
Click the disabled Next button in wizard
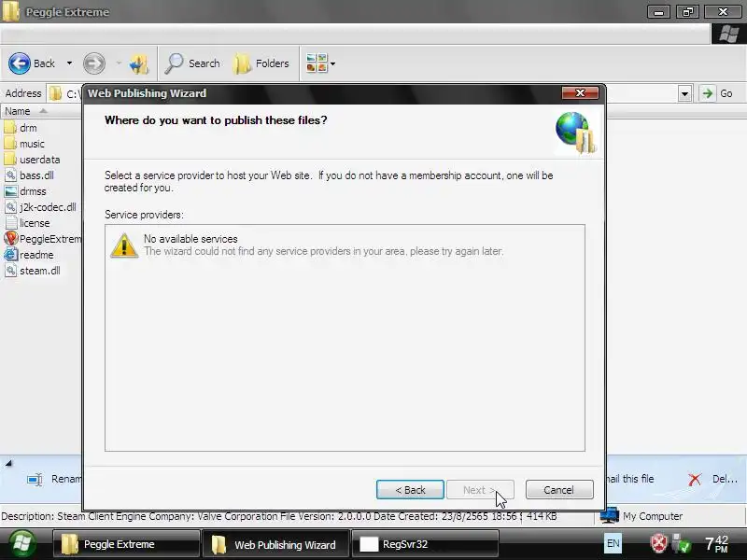point(480,489)
